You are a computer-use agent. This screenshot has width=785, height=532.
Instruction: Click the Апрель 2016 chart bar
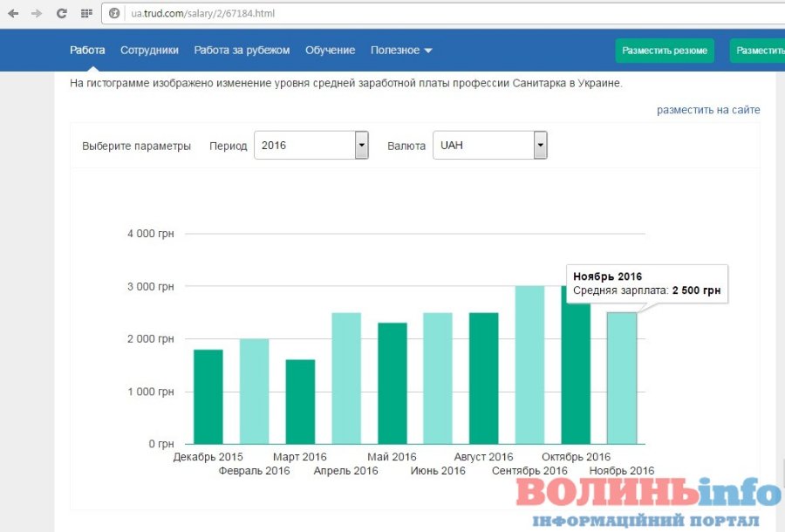point(346,379)
